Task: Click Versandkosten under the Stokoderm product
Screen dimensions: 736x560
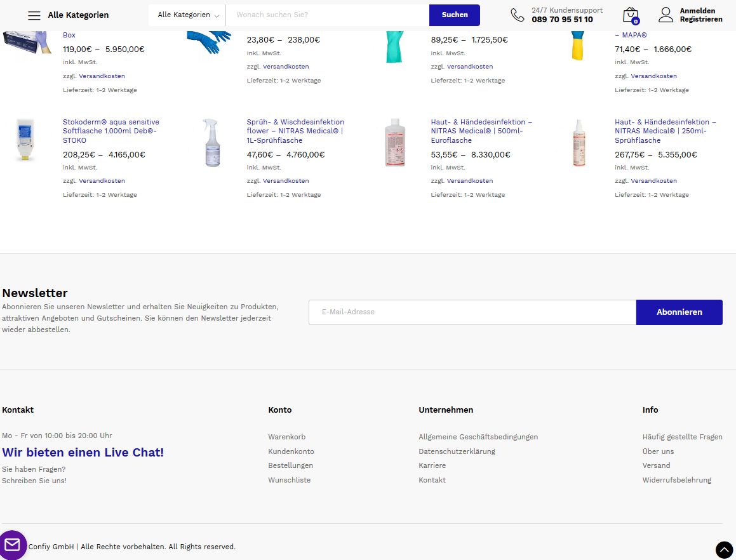Action: coord(102,181)
